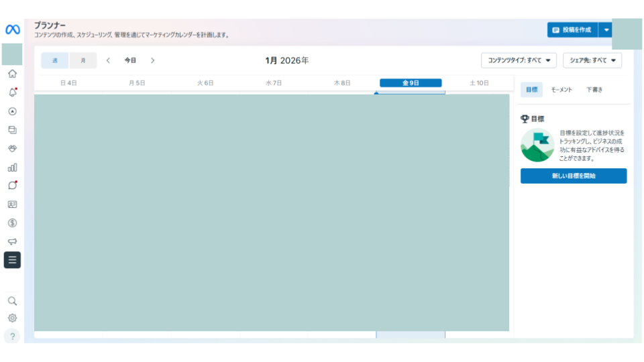Open the Settings gear icon

(x=12, y=318)
